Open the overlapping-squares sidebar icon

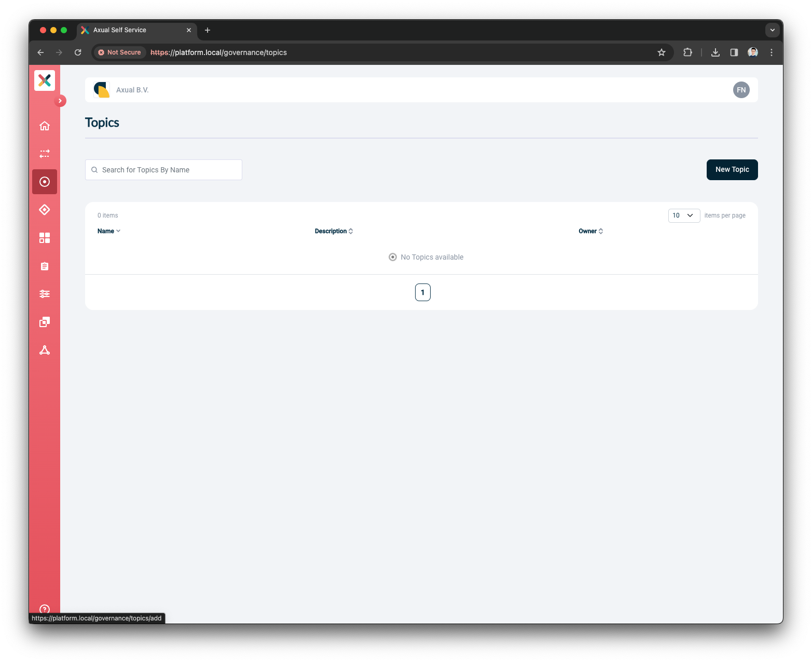pos(45,322)
